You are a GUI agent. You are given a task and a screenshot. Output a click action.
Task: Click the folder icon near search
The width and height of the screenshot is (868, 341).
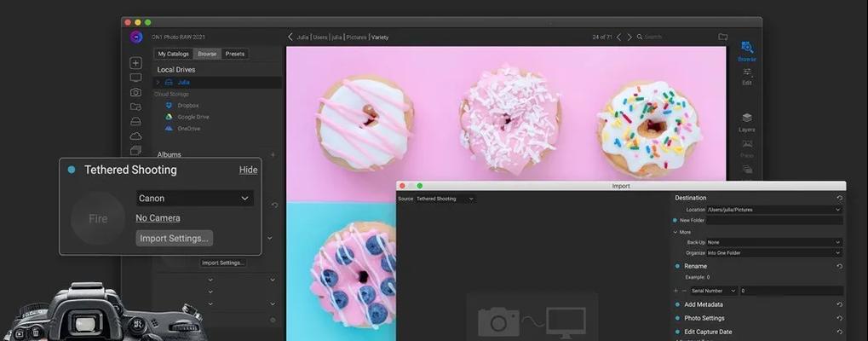723,38
